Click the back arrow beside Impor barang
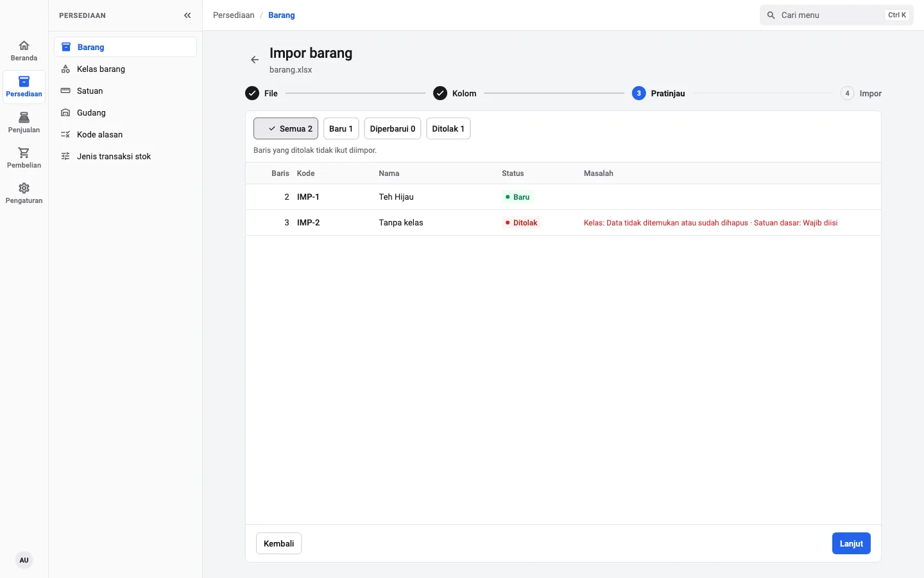 click(255, 60)
